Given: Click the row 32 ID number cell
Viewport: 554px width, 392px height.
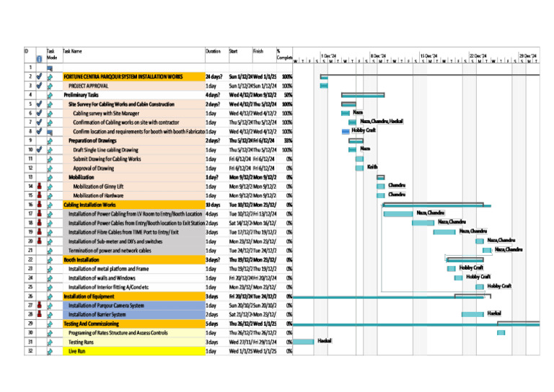Looking at the screenshot, I should 30,351.
